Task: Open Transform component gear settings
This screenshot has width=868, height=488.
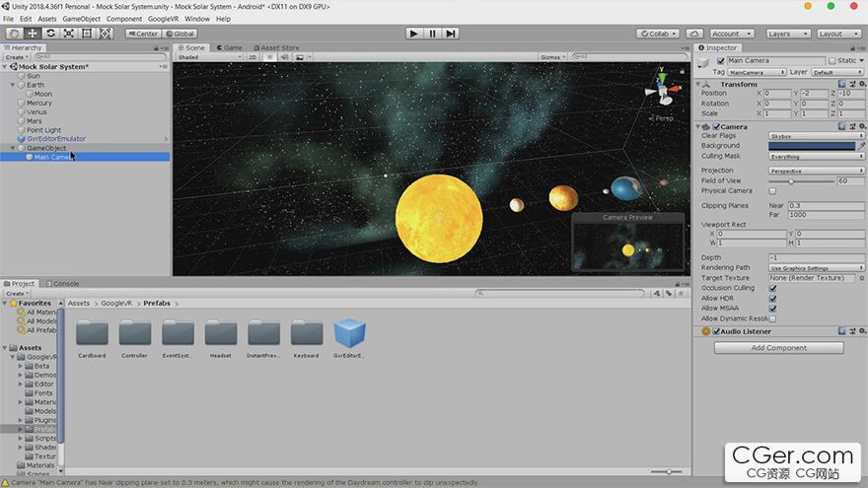Action: [x=862, y=84]
